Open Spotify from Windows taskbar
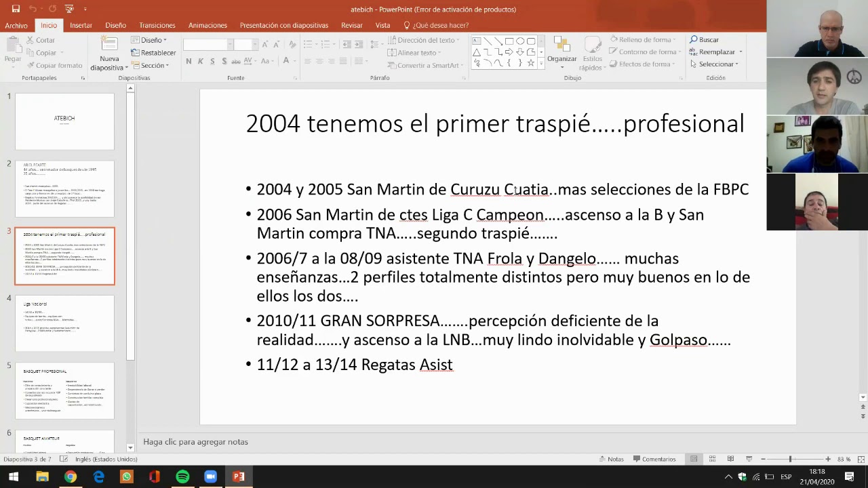This screenshot has height=488, width=868. (182, 476)
